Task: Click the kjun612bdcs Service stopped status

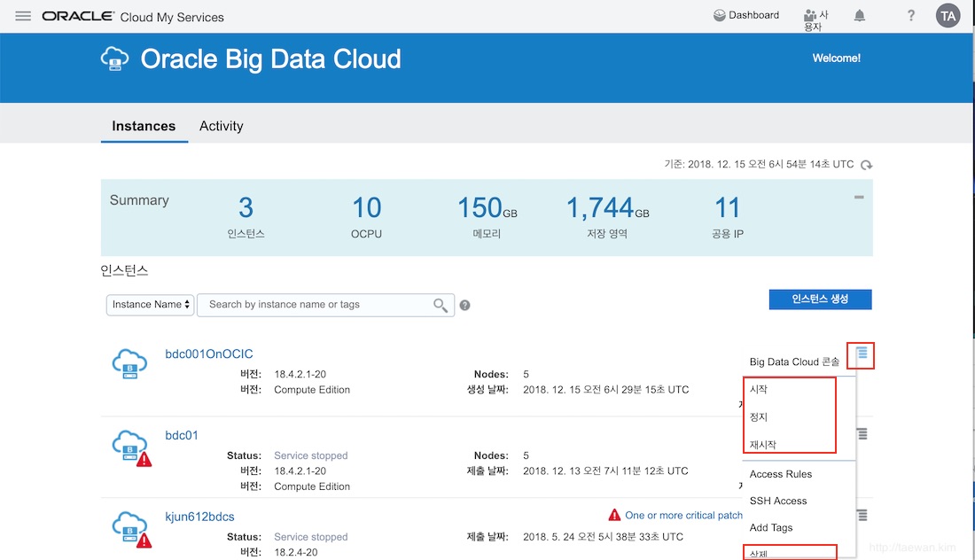Action: tap(311, 537)
